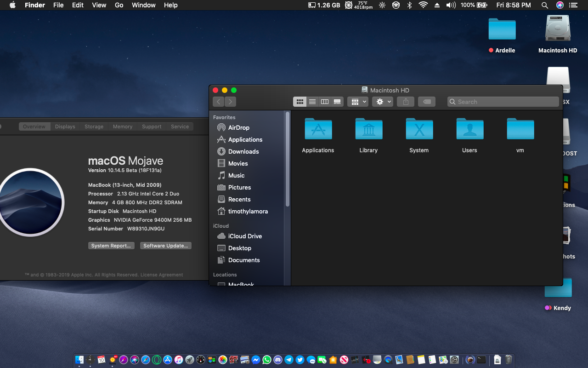The width and height of the screenshot is (588, 368).
Task: Open the Kendy folder on desktop
Action: click(x=558, y=287)
